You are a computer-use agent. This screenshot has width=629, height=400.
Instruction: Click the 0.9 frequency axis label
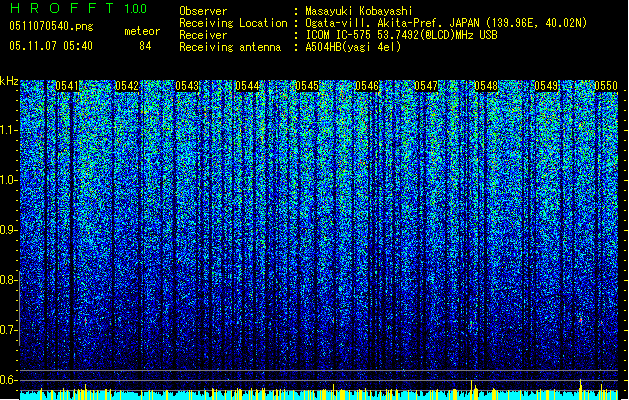pos(8,230)
